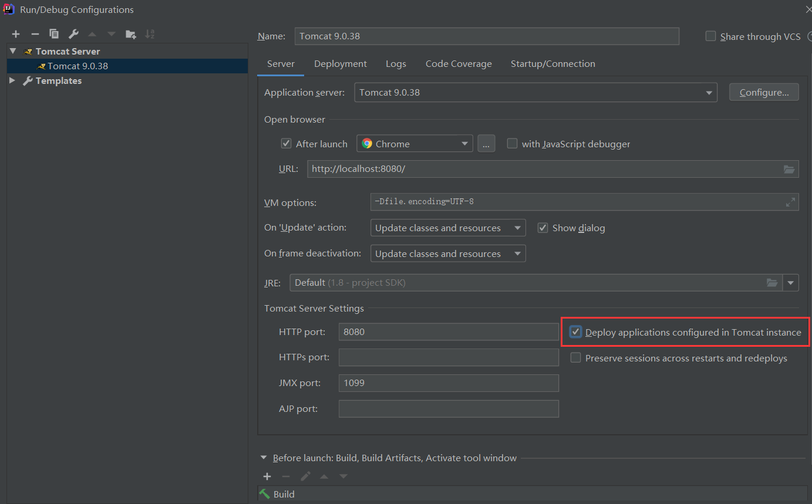Open On 'Update' action dropdown
The width and height of the screenshot is (812, 504).
tap(448, 228)
